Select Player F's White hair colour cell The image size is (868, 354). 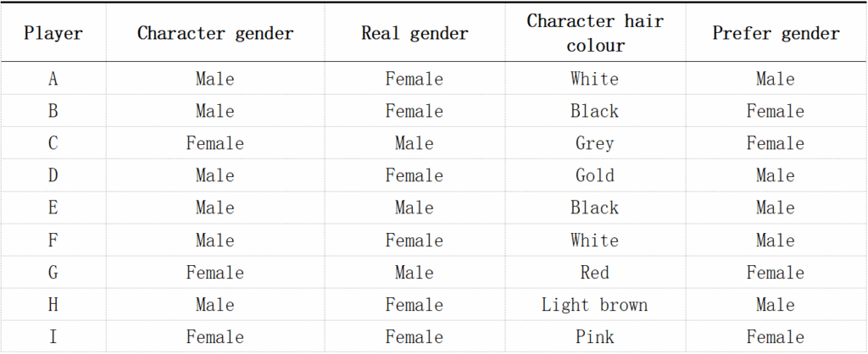pos(594,241)
